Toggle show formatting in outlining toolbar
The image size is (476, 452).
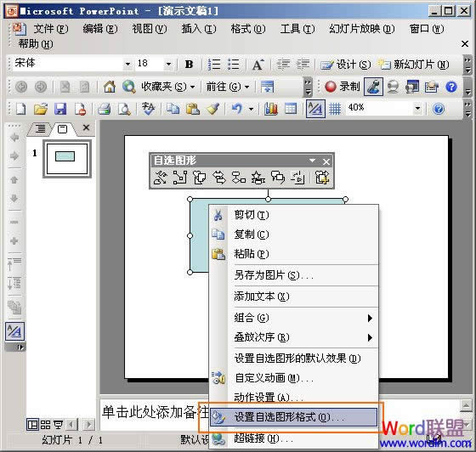coord(14,331)
